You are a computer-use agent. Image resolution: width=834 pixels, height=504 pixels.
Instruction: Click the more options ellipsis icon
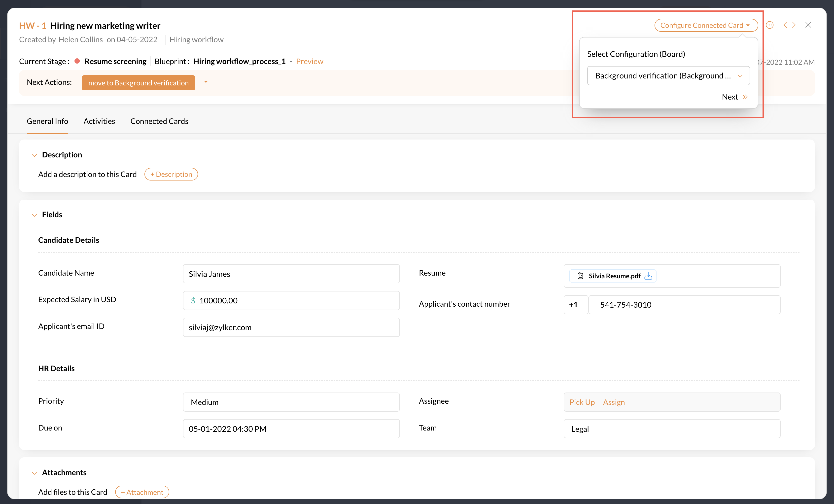click(769, 25)
